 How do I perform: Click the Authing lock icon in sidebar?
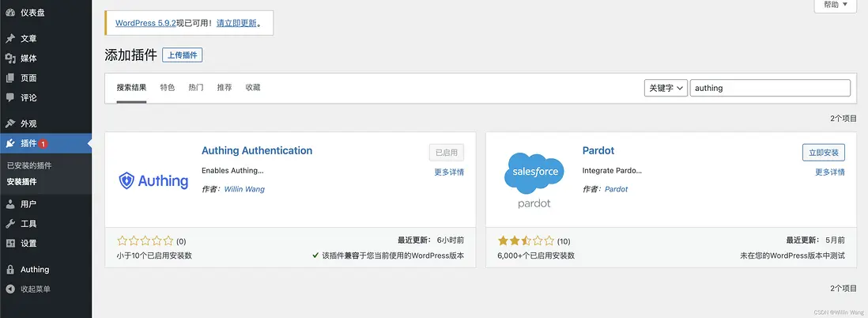coord(10,270)
